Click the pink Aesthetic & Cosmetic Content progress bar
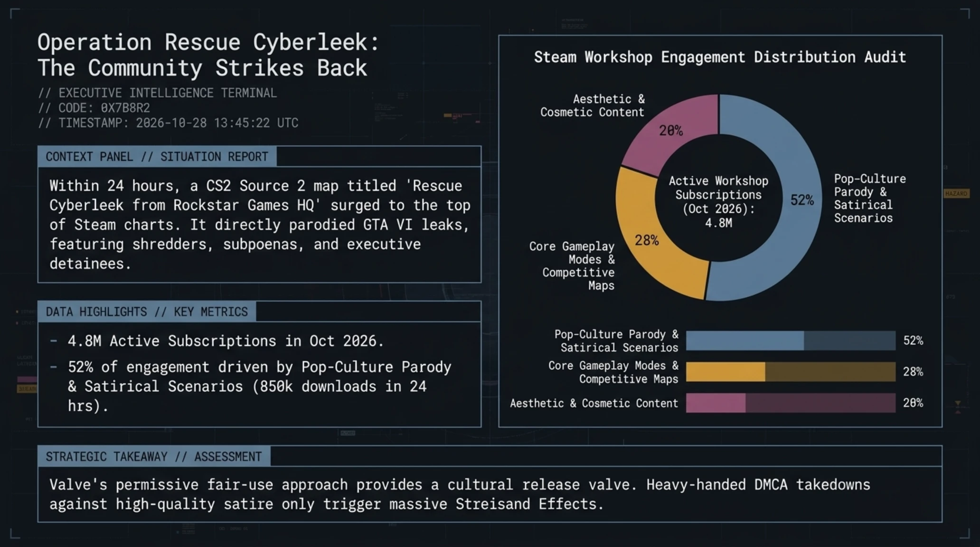Viewport: 980px width, 547px height. 791,403
